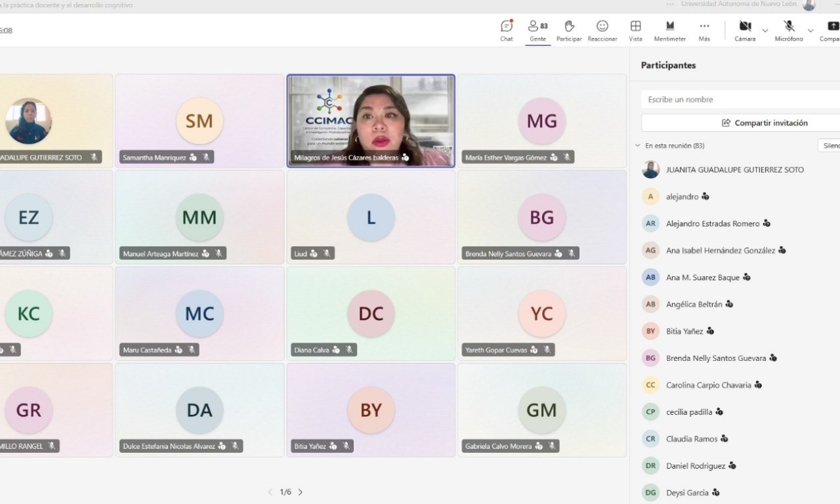Open the camera options dropdown arrow
This screenshot has width=840, height=504.
click(765, 30)
